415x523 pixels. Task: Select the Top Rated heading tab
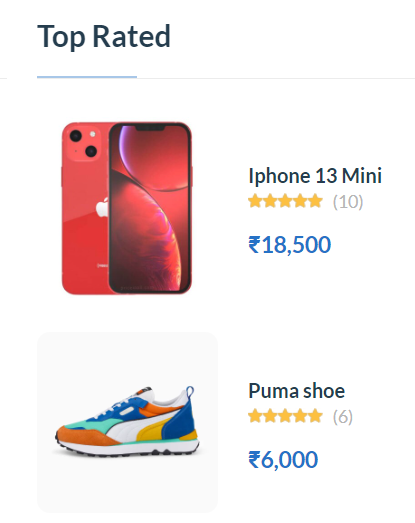pyautogui.click(x=104, y=36)
